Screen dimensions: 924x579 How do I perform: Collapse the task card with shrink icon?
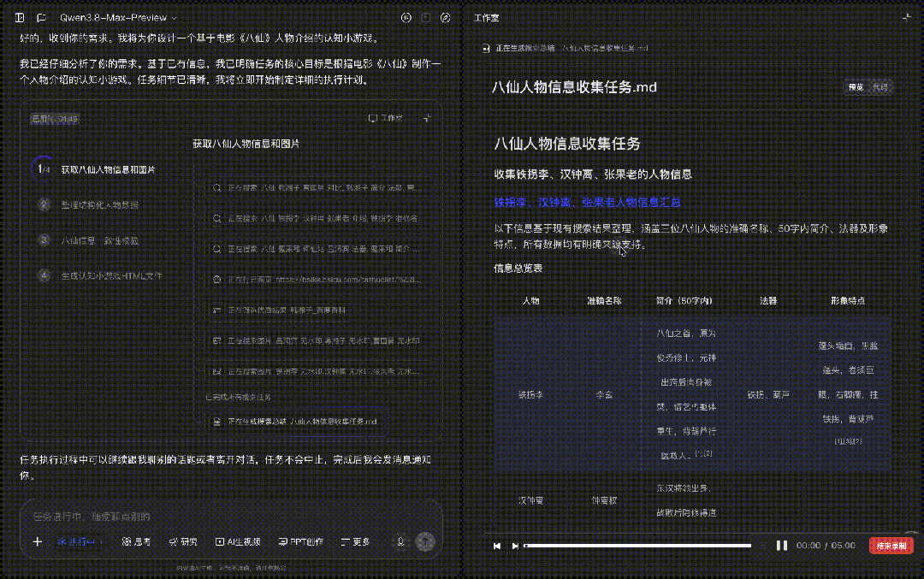pos(427,118)
